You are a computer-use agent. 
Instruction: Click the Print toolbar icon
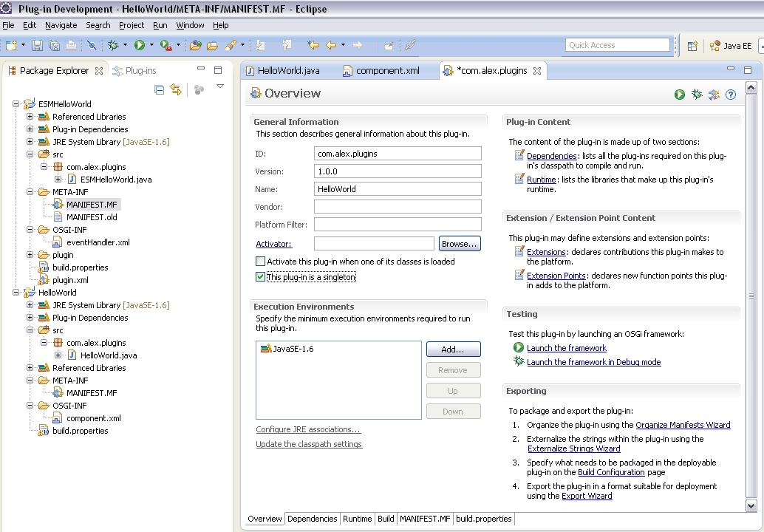pyautogui.click(x=71, y=45)
